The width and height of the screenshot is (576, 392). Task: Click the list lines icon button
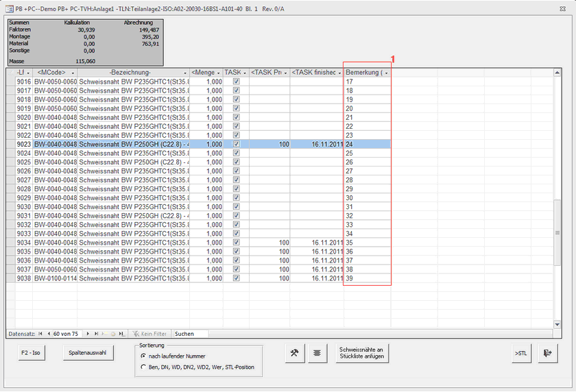click(317, 353)
